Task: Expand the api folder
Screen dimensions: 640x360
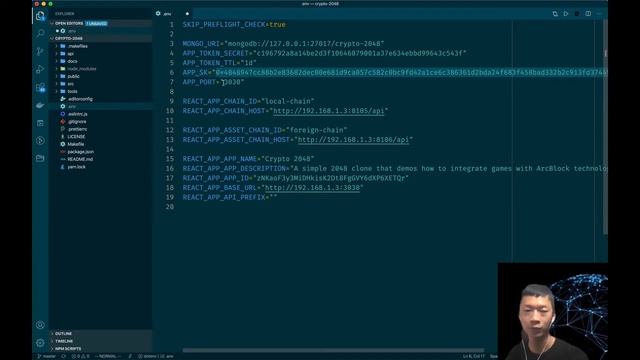Action: click(70, 53)
